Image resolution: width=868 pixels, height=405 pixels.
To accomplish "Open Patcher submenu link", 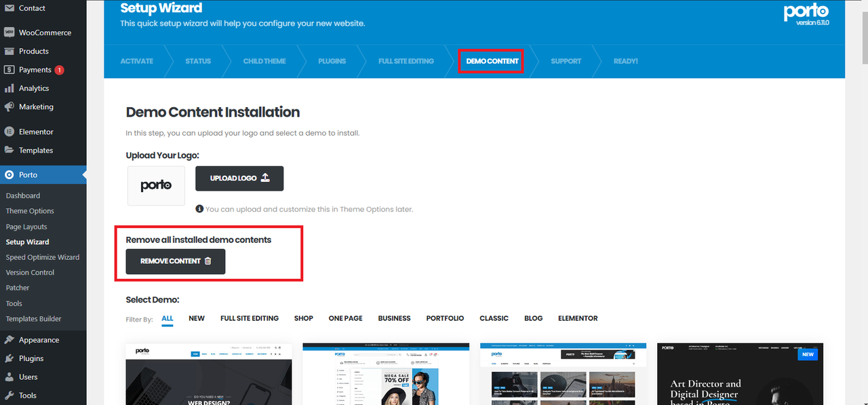I will pos(18,288).
